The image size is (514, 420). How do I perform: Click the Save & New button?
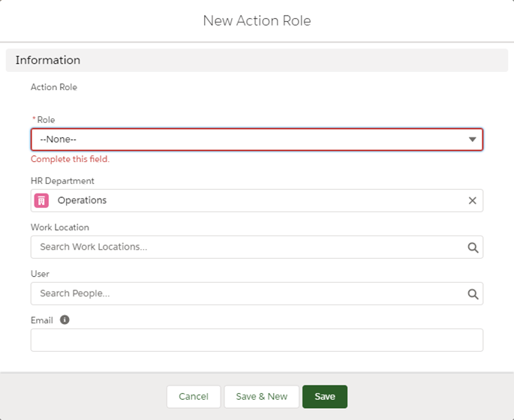click(x=261, y=396)
